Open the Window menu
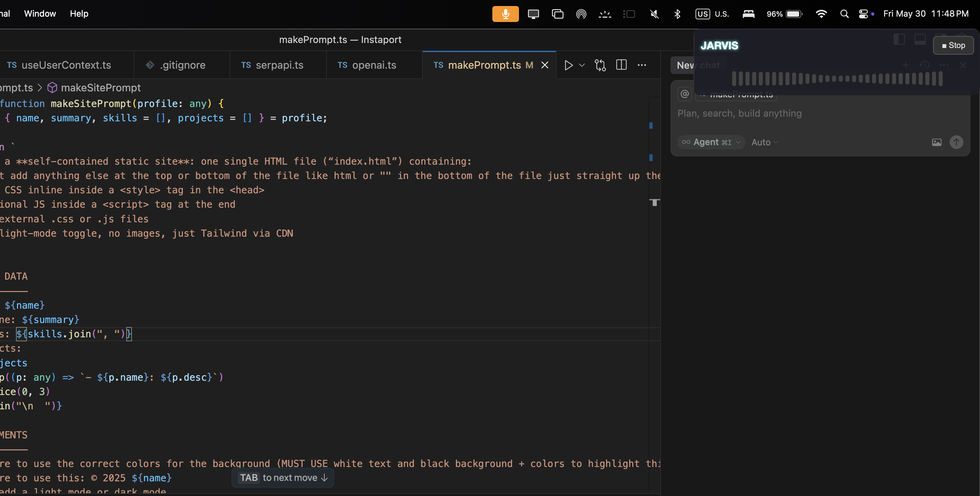The height and width of the screenshot is (496, 980). pos(40,14)
